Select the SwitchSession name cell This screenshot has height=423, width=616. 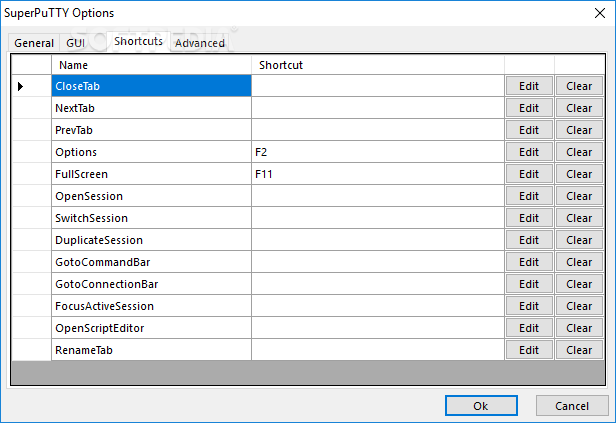coord(151,218)
